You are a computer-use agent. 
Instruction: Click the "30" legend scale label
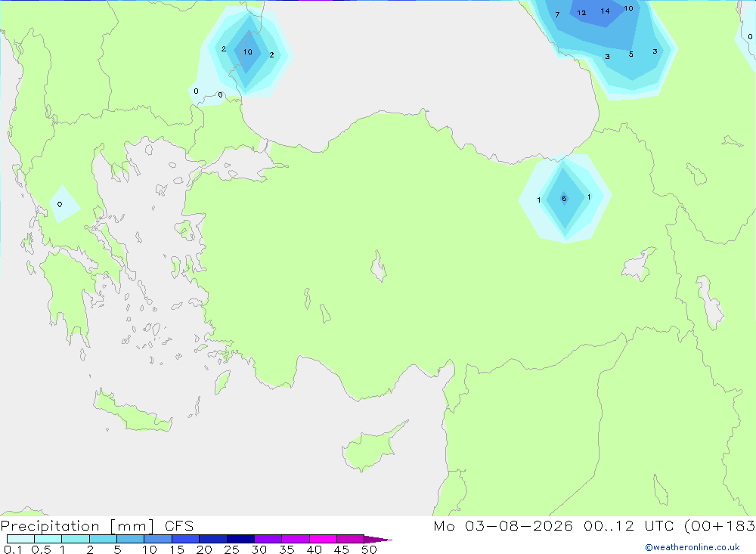click(259, 549)
